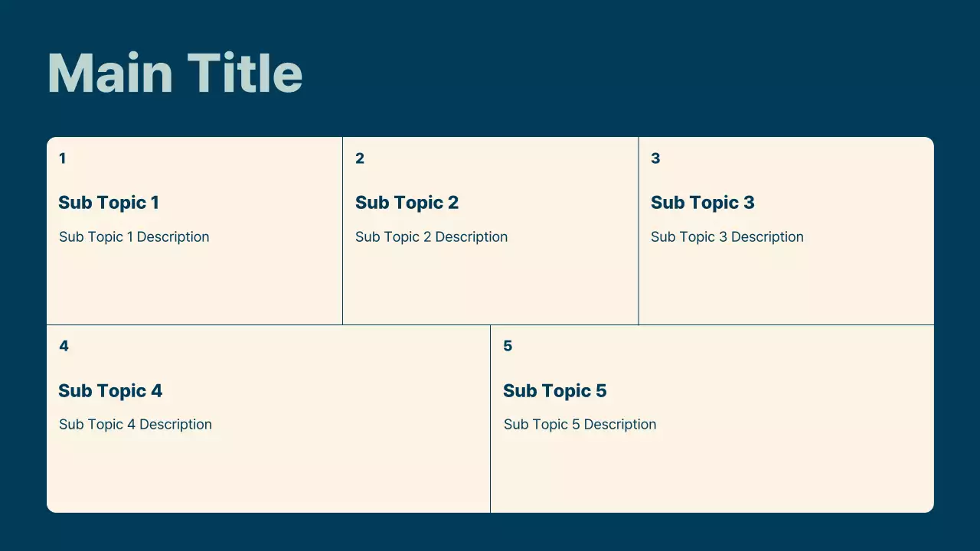Click the Main Title heading

[x=175, y=73]
